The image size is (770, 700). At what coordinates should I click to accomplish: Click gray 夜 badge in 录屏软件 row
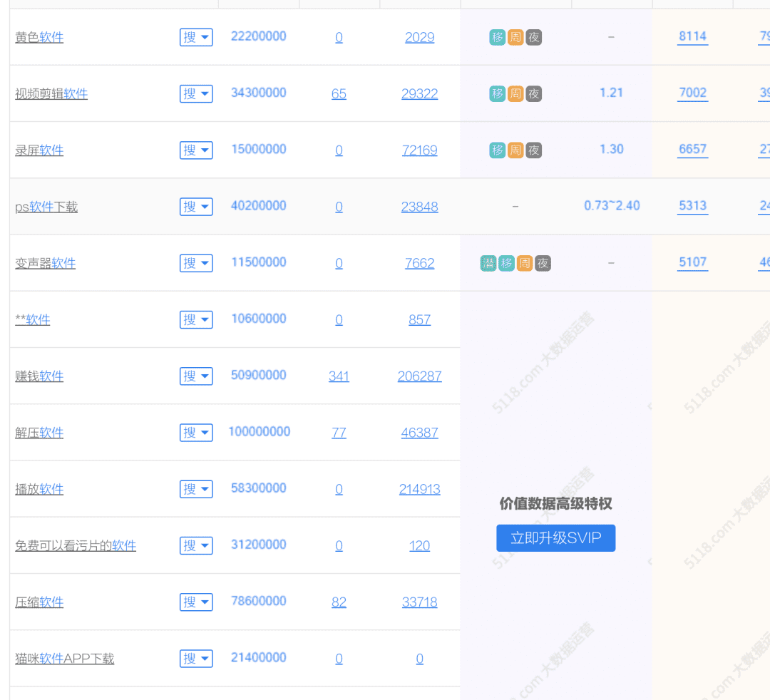click(534, 150)
